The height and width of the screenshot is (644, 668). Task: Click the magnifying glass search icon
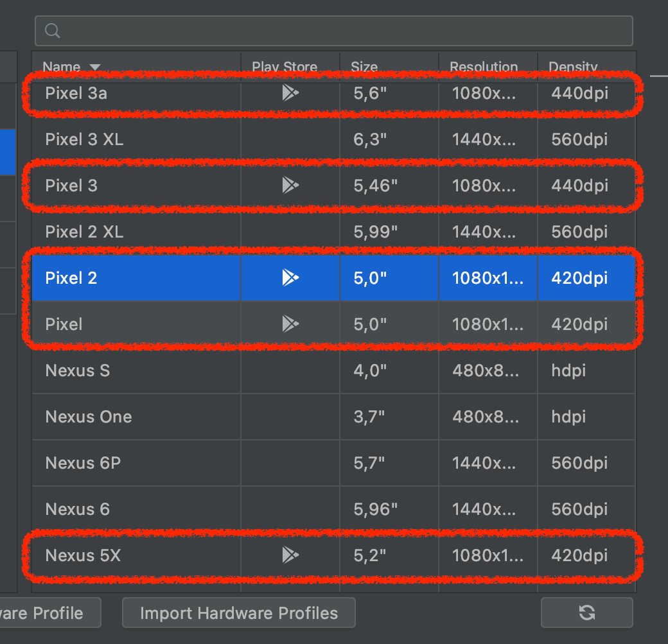52,30
